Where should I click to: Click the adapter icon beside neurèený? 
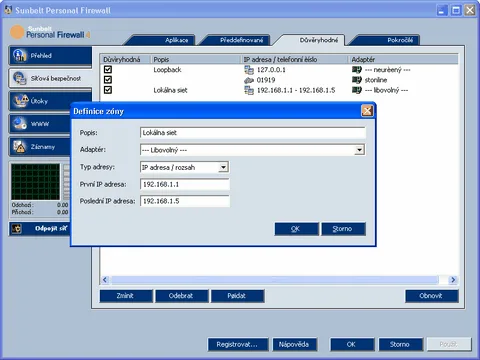point(357,70)
